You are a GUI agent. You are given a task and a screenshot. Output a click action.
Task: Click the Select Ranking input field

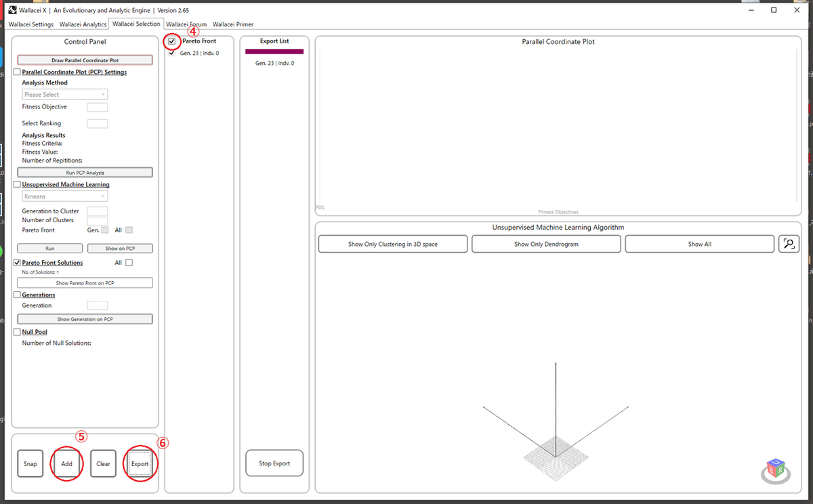point(98,123)
